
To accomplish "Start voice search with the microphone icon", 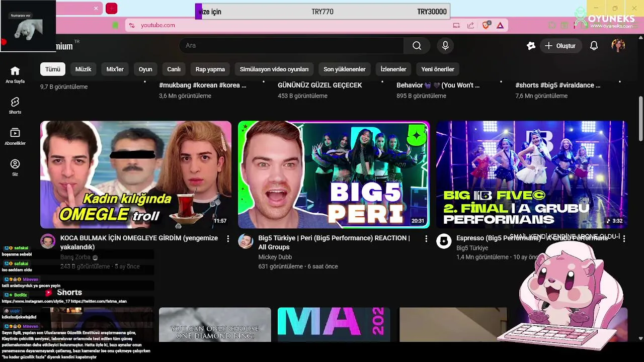I will pos(445,46).
